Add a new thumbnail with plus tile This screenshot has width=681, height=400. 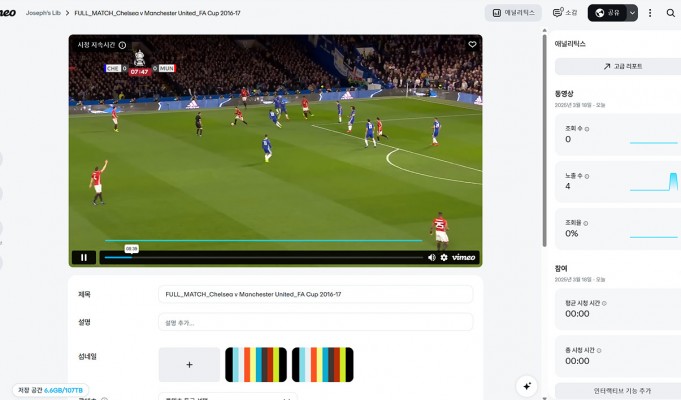pos(189,365)
